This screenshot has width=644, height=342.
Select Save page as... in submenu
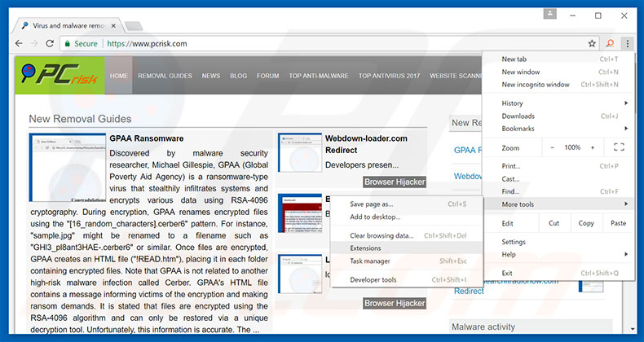(407, 204)
